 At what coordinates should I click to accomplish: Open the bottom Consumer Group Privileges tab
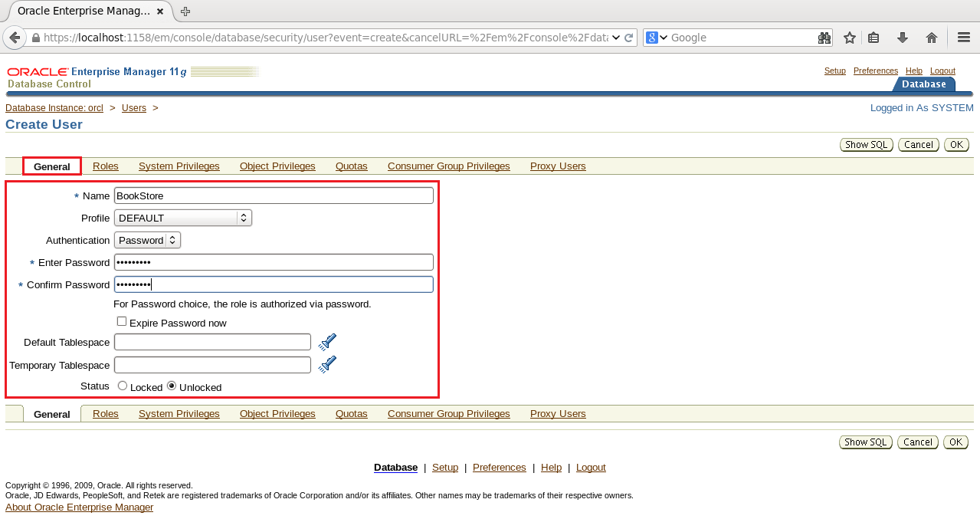449,414
